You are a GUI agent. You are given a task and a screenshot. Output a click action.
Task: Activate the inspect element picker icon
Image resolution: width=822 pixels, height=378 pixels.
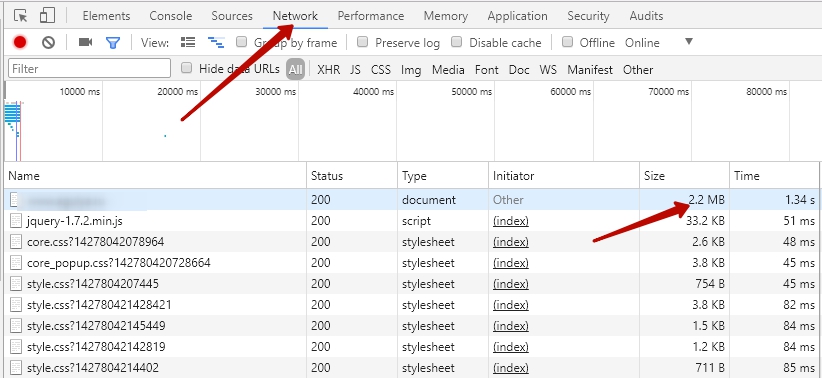point(20,16)
